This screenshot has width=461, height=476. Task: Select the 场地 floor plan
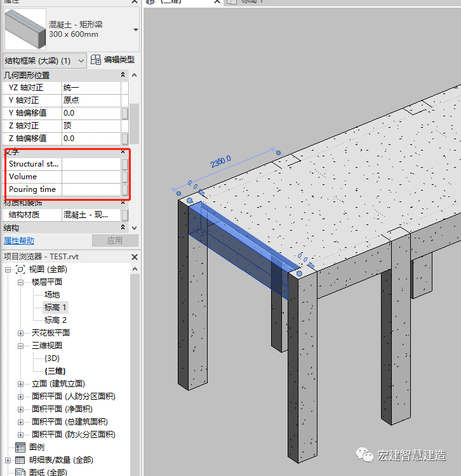[52, 295]
